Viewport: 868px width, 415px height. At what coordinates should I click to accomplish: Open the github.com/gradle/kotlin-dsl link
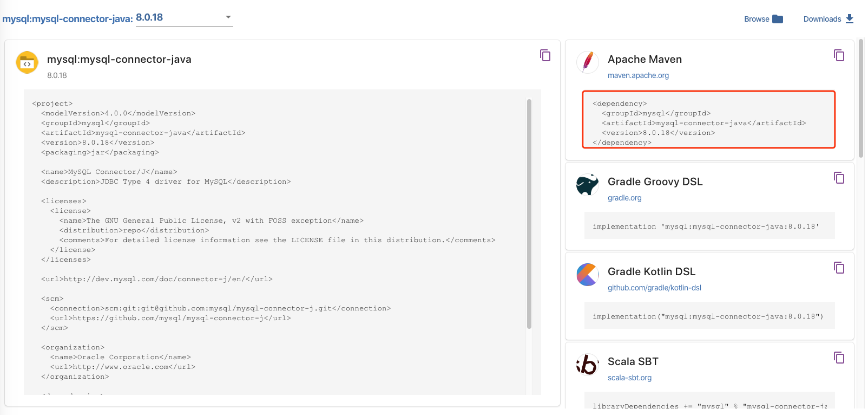point(654,288)
